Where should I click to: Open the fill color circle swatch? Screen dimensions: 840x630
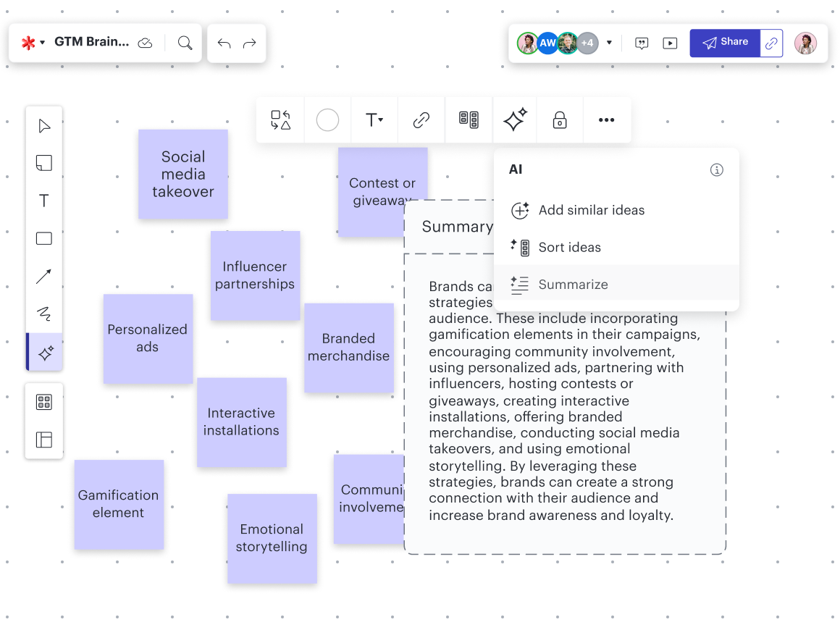pyautogui.click(x=327, y=119)
